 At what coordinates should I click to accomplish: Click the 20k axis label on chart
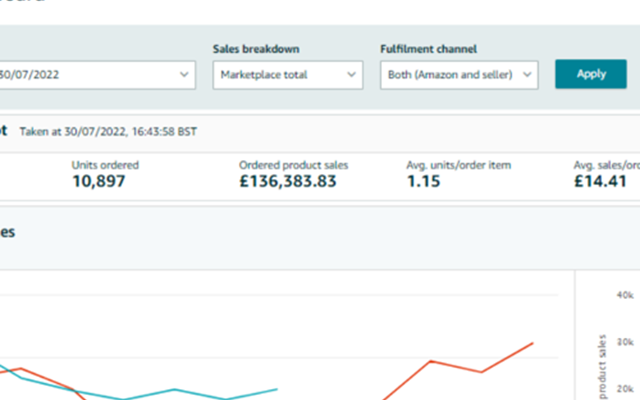point(625,389)
